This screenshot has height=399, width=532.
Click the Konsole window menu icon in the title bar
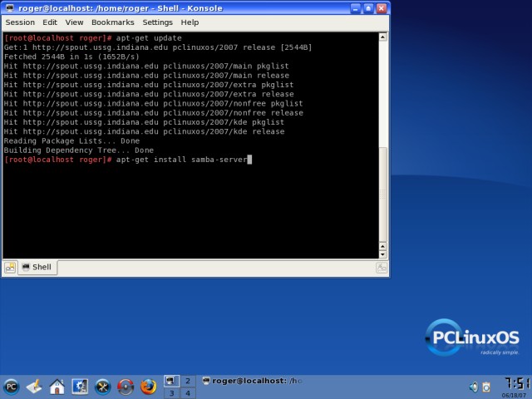pos(10,7)
